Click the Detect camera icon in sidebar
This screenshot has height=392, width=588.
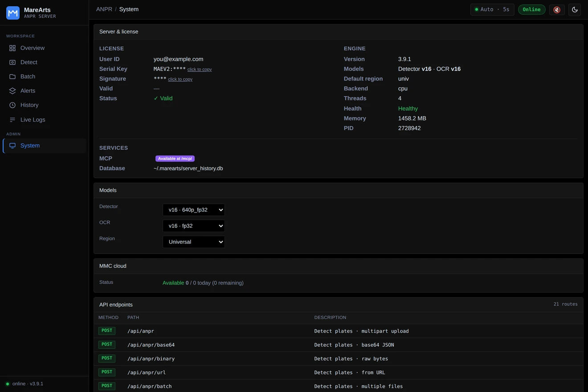pyautogui.click(x=12, y=62)
